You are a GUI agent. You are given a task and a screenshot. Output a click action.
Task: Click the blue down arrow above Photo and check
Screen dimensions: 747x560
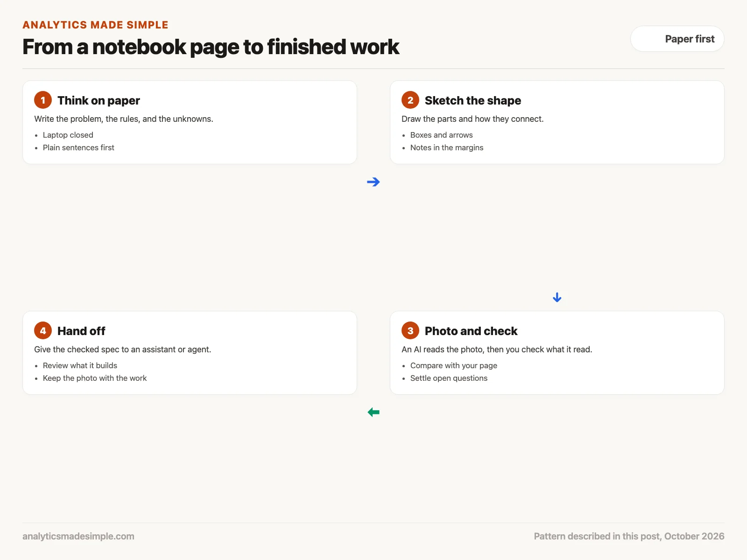coord(557,297)
